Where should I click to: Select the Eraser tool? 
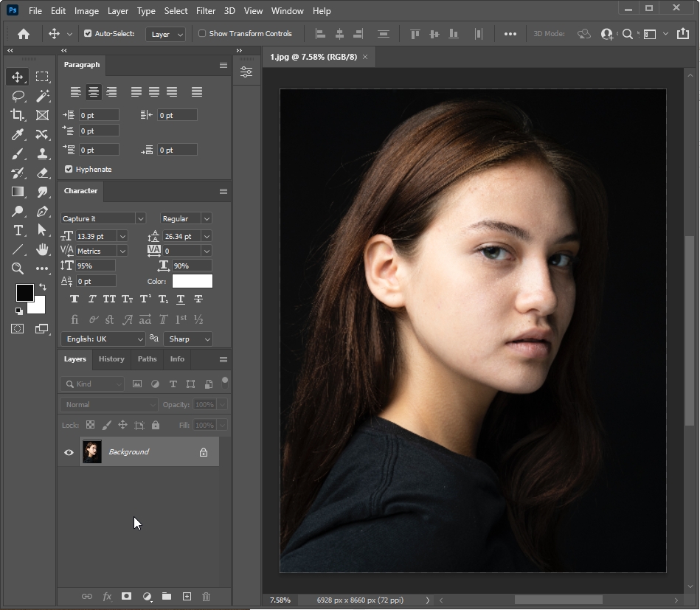[x=42, y=173]
